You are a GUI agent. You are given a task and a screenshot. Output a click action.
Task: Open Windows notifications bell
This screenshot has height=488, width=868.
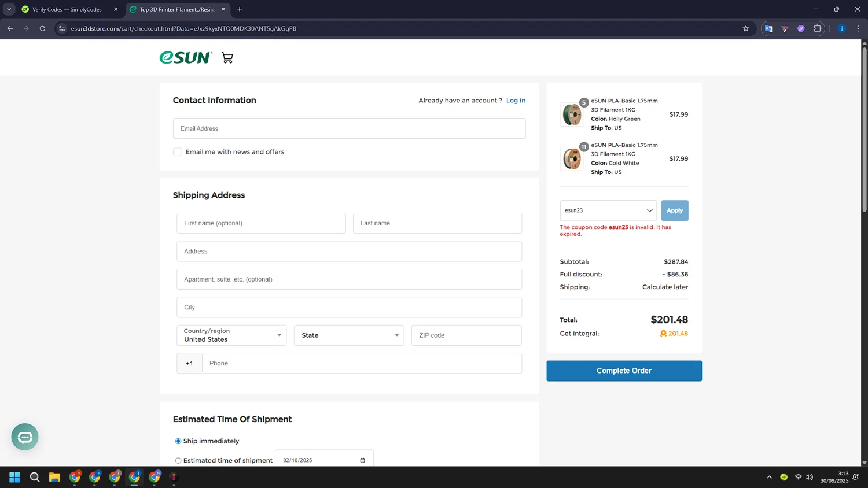(x=856, y=477)
